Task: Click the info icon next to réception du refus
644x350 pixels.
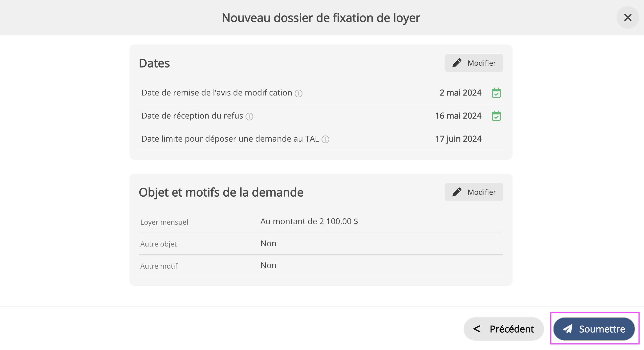Action: click(x=249, y=116)
